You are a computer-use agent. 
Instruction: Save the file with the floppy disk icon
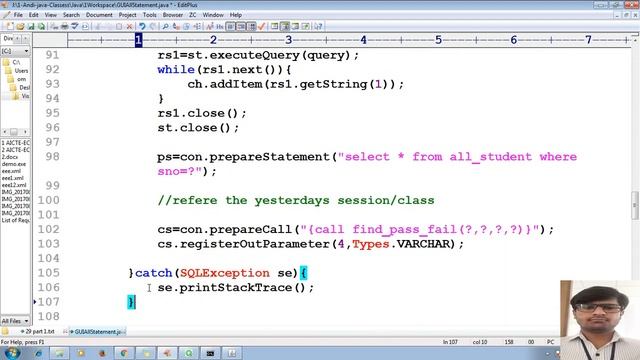(x=31, y=27)
